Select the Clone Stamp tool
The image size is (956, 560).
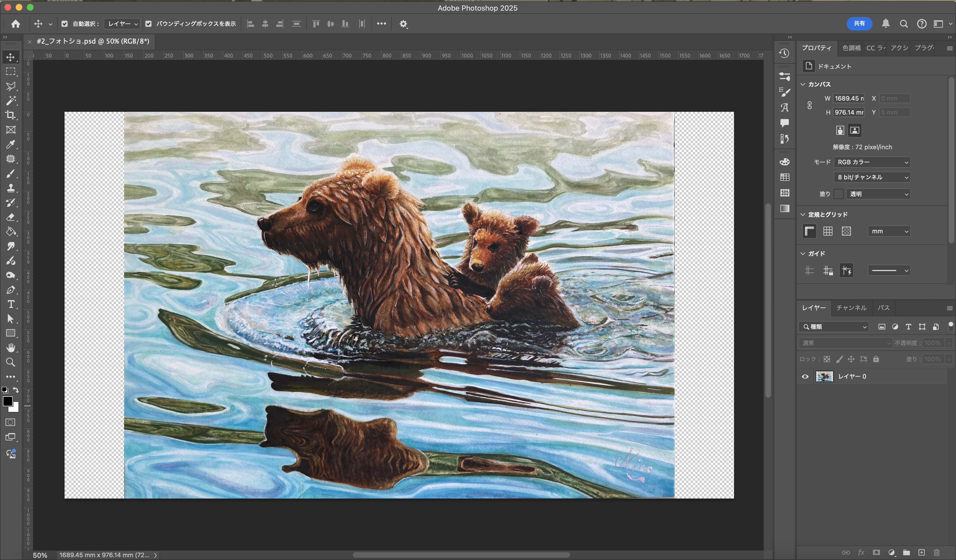pyautogui.click(x=11, y=188)
